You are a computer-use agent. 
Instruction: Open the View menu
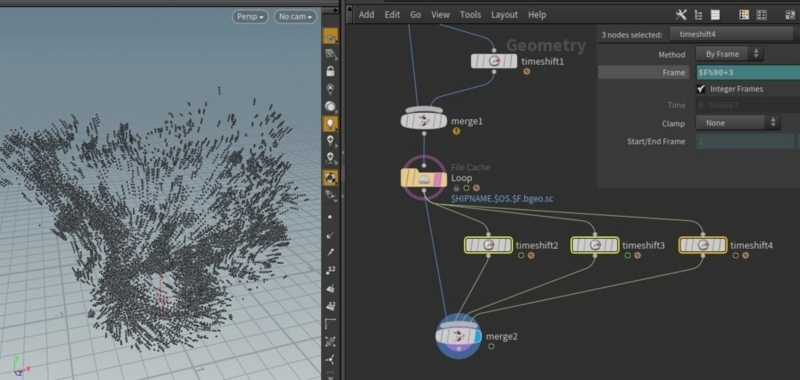pyautogui.click(x=440, y=15)
